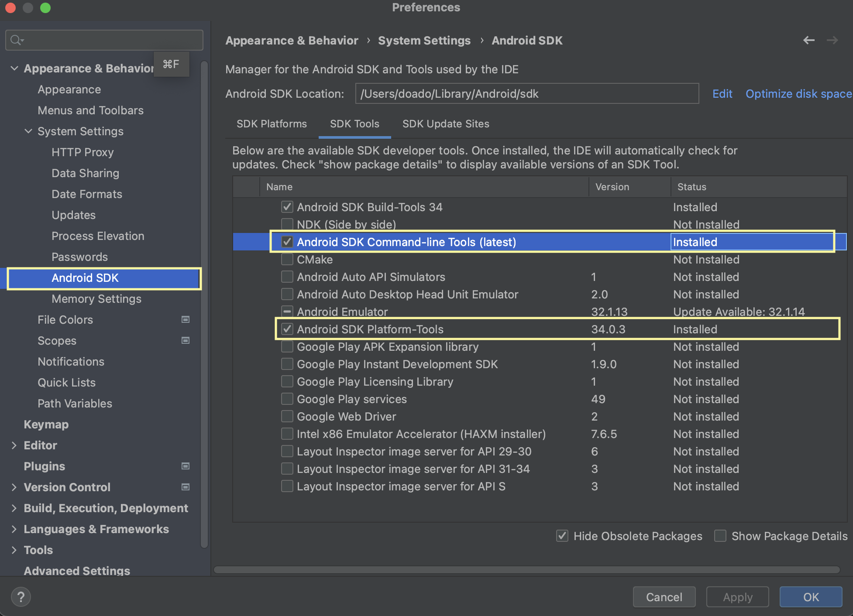Click project-level icon next to File Colors
Viewport: 853px width, 616px height.
point(186,319)
